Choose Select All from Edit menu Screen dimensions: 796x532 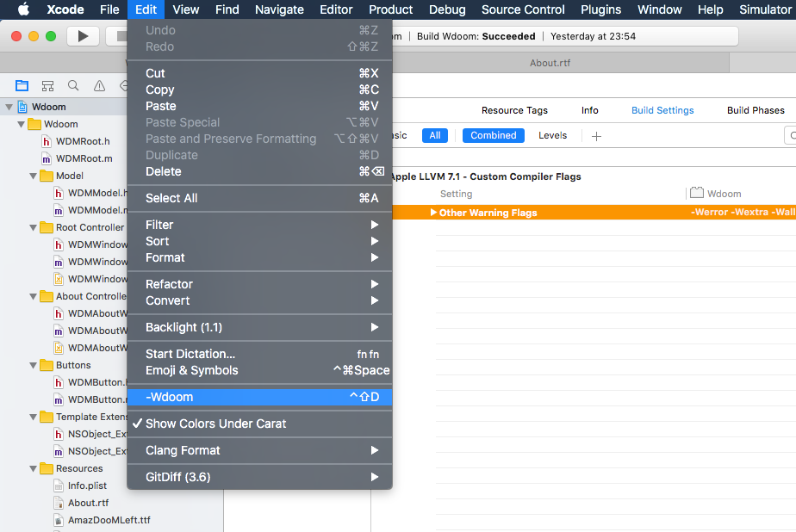click(x=259, y=198)
